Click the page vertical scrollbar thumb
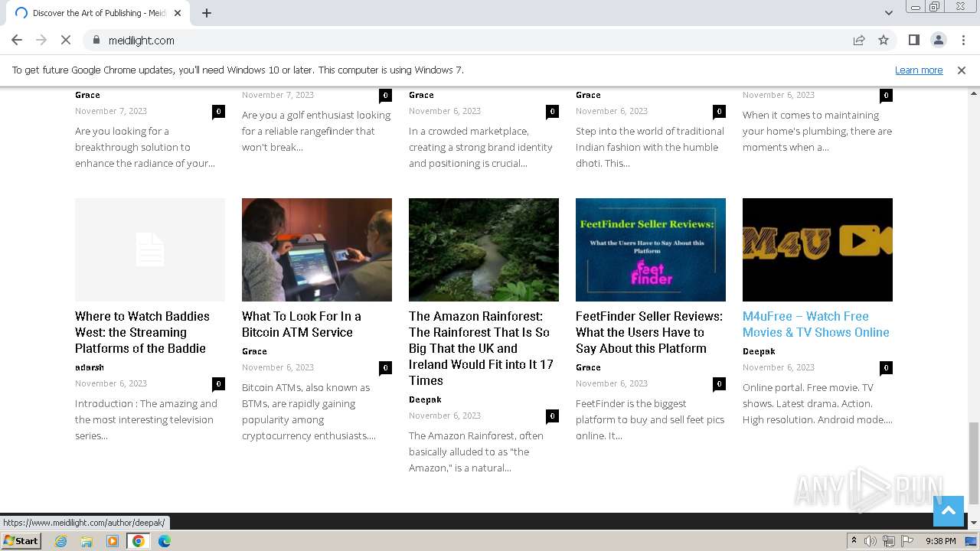The image size is (980, 551). [x=974, y=463]
